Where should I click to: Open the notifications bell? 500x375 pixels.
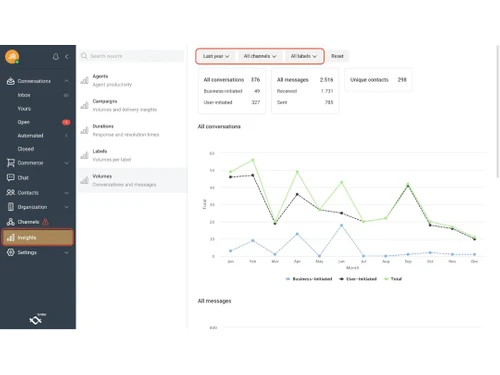tap(56, 57)
